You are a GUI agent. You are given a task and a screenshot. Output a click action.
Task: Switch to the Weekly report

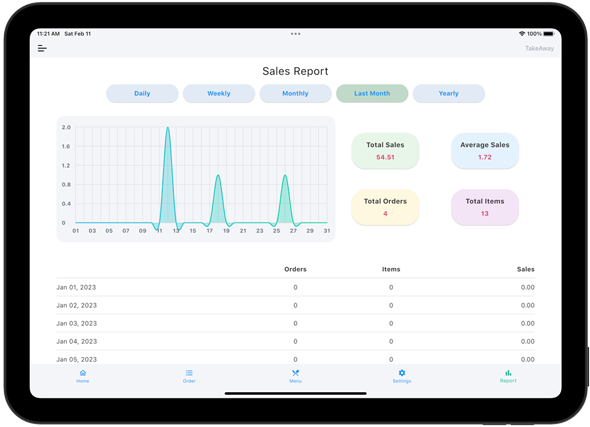coord(219,93)
